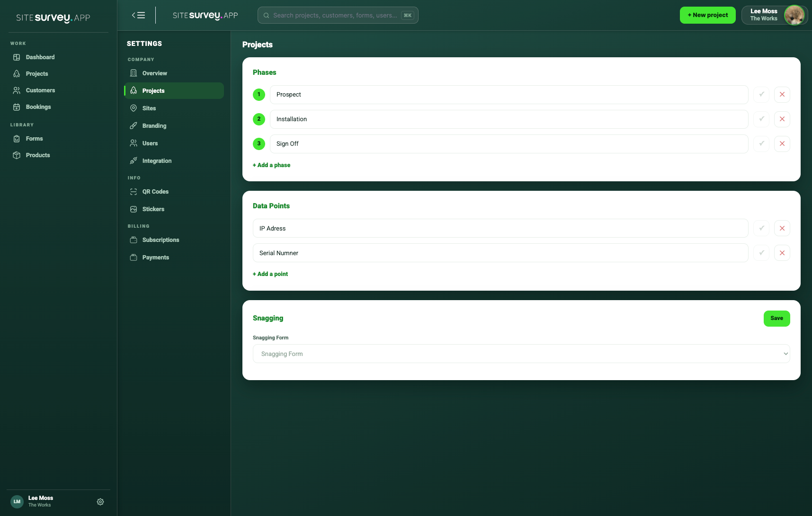Click Add a point link
812x516 pixels.
click(270, 274)
